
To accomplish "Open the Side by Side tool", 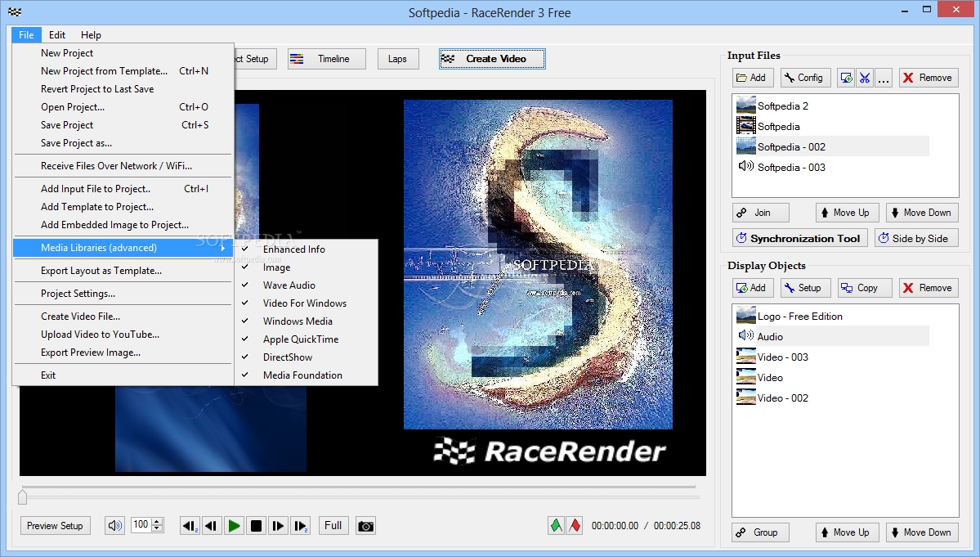I will click(916, 238).
